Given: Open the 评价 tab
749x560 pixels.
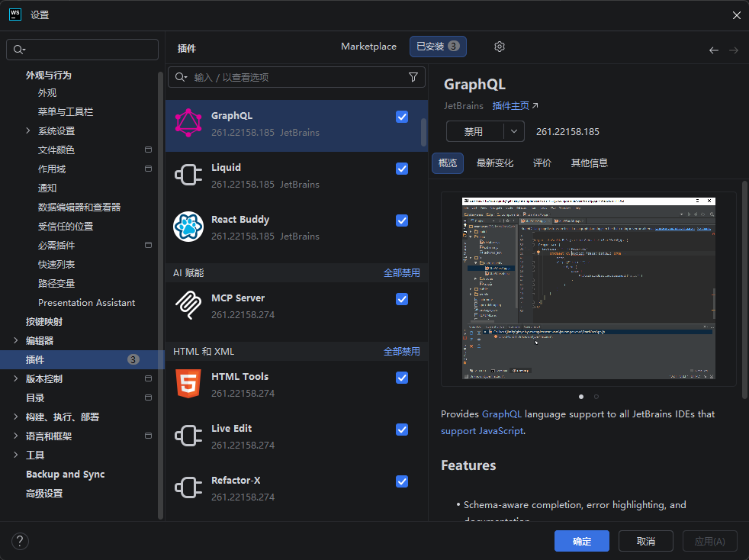Looking at the screenshot, I should coord(542,163).
